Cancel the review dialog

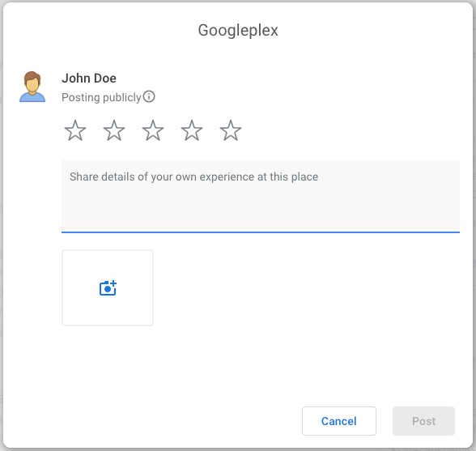[x=339, y=421]
